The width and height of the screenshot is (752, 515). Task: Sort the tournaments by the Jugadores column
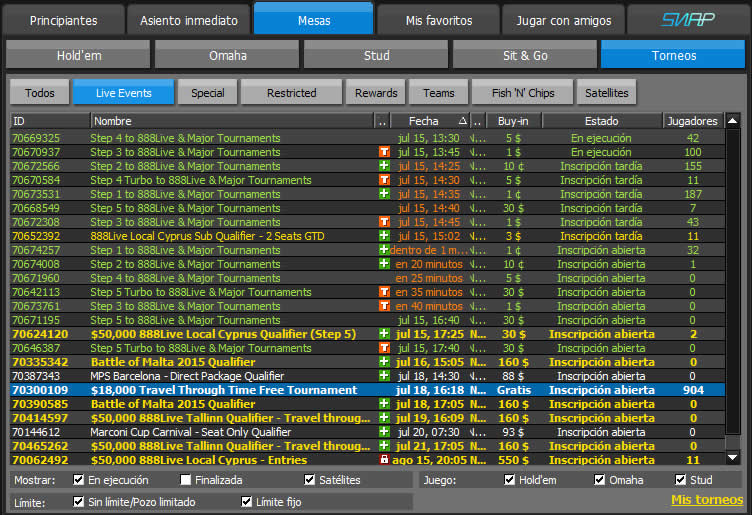click(x=693, y=121)
